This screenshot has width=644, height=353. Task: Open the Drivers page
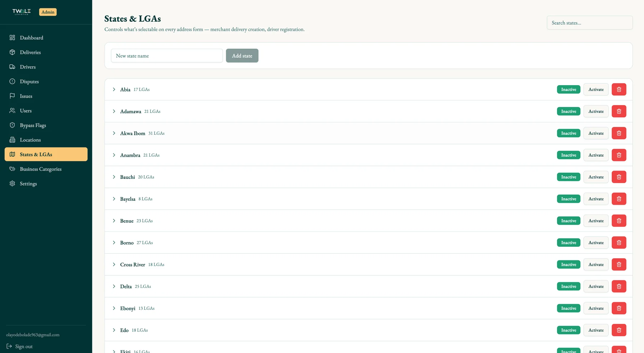pos(46,67)
